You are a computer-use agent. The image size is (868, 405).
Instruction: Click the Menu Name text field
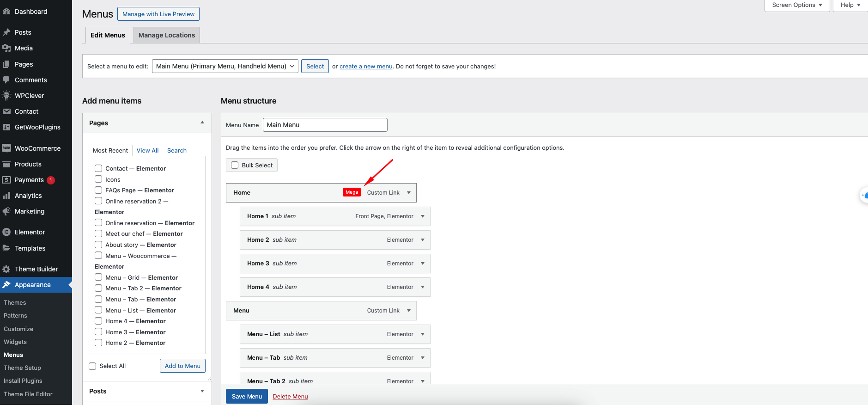tap(325, 125)
